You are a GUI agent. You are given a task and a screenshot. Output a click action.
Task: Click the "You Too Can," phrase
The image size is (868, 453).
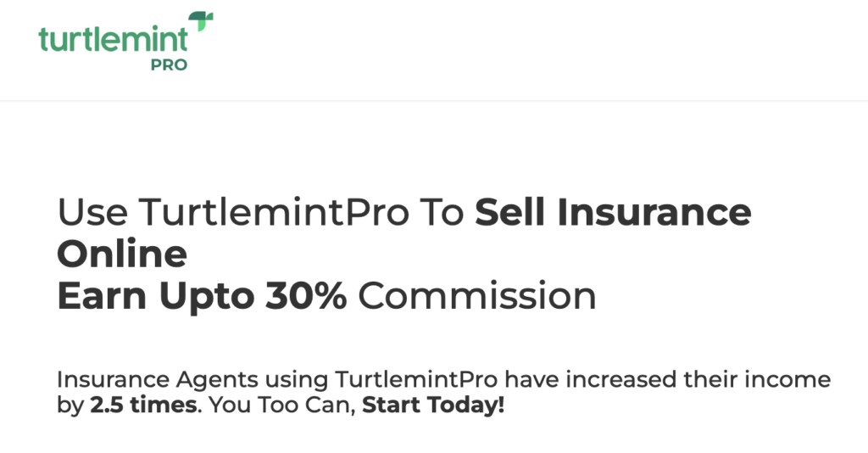tap(281, 405)
